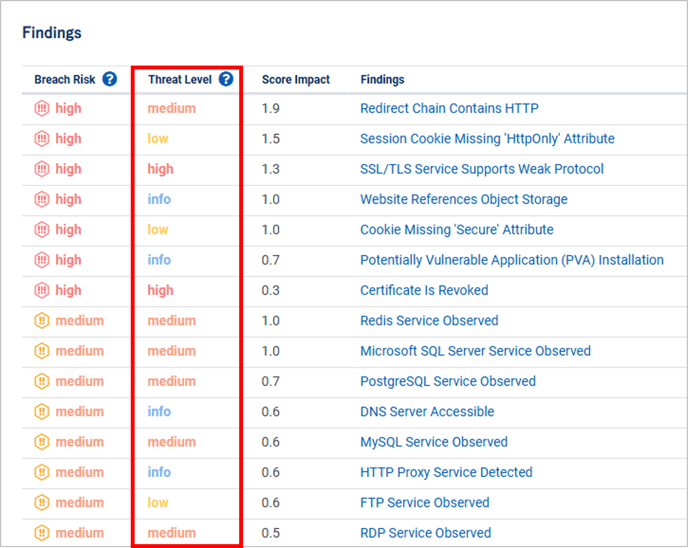Click the Threat Level help question mark icon
The width and height of the screenshot is (688, 548).
[226, 79]
